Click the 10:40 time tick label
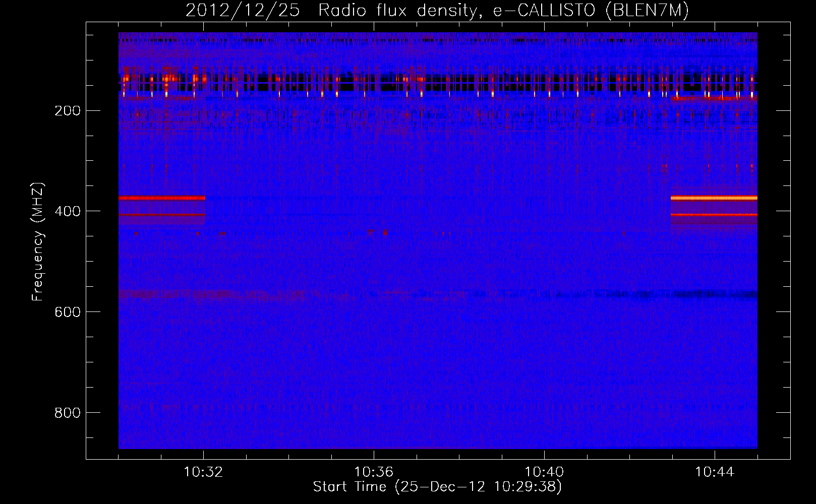 click(x=544, y=472)
